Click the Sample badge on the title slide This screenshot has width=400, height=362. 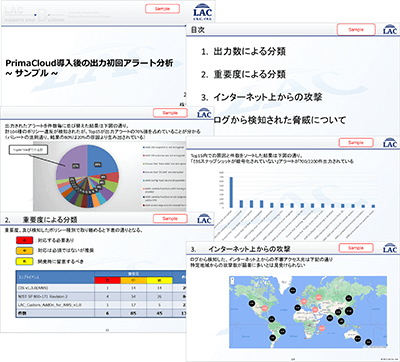point(162,9)
